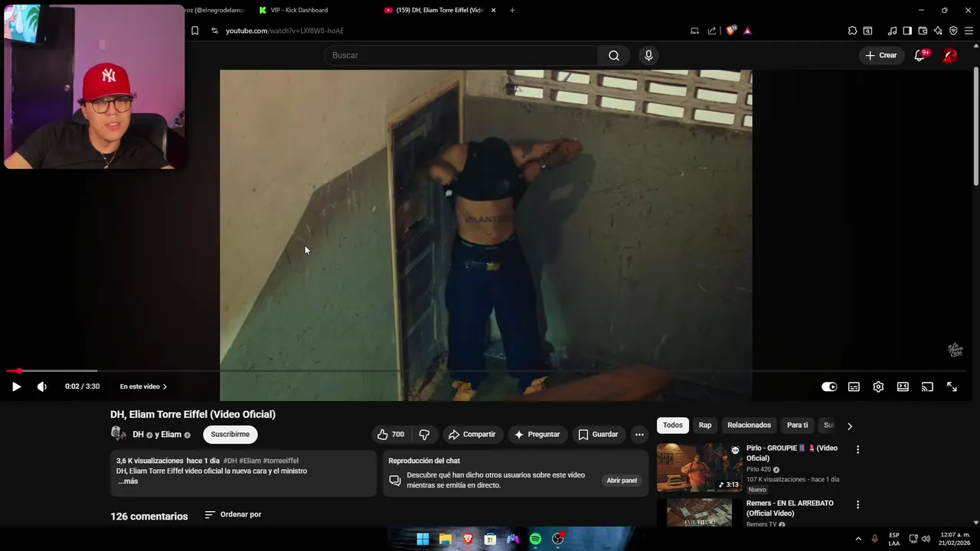
Task: Click the Compartir share button
Action: coord(472,435)
